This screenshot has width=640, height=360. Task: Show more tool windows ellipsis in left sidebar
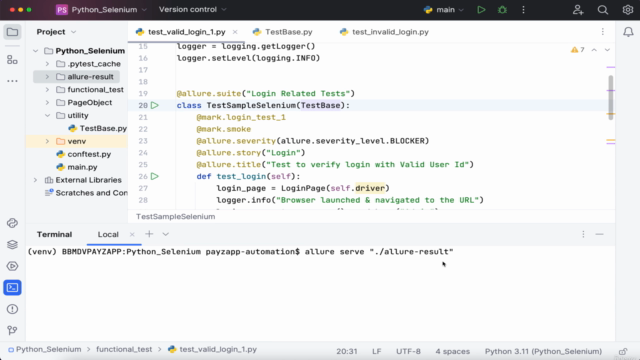pos(12,81)
